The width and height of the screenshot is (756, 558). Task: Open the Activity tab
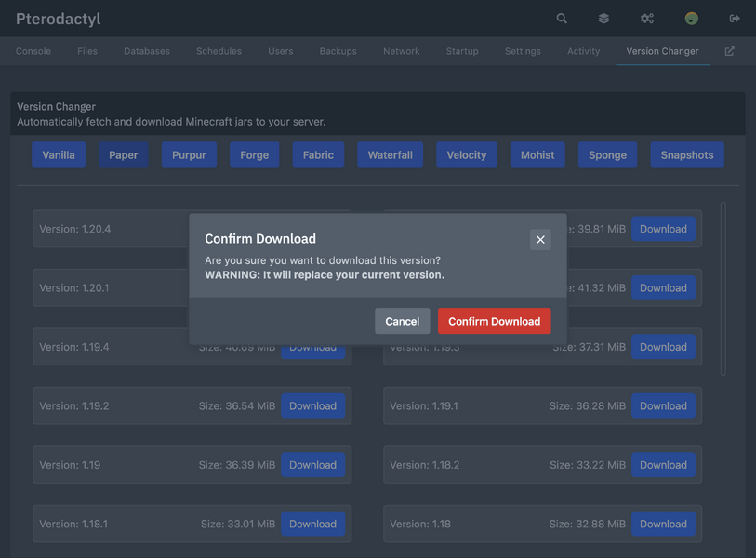pos(583,51)
